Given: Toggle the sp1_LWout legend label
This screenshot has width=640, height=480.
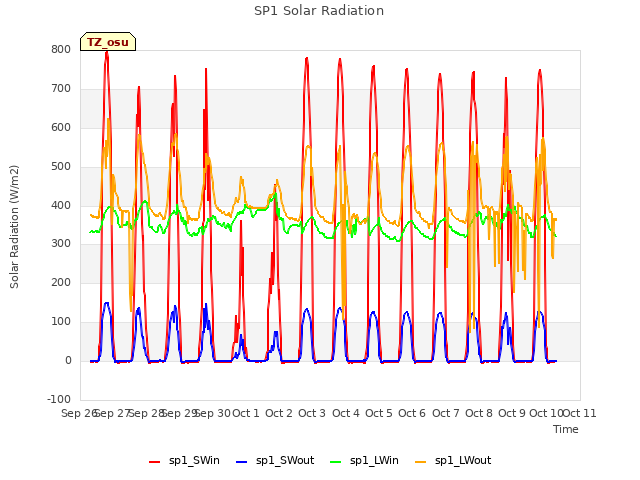Looking at the screenshot, I should (463, 461).
